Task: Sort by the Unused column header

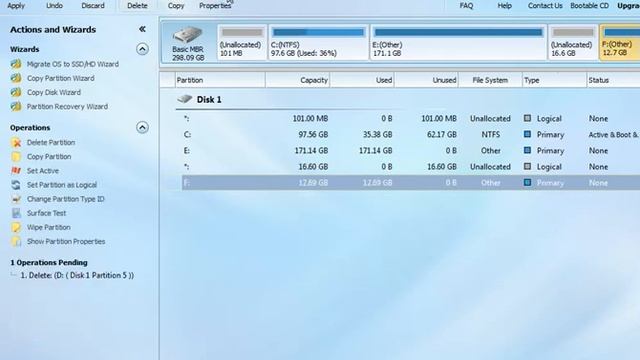Action: point(426,80)
